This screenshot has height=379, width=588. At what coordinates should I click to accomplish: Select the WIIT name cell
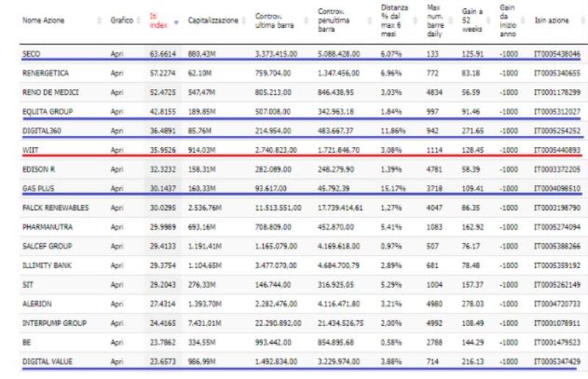30,150
